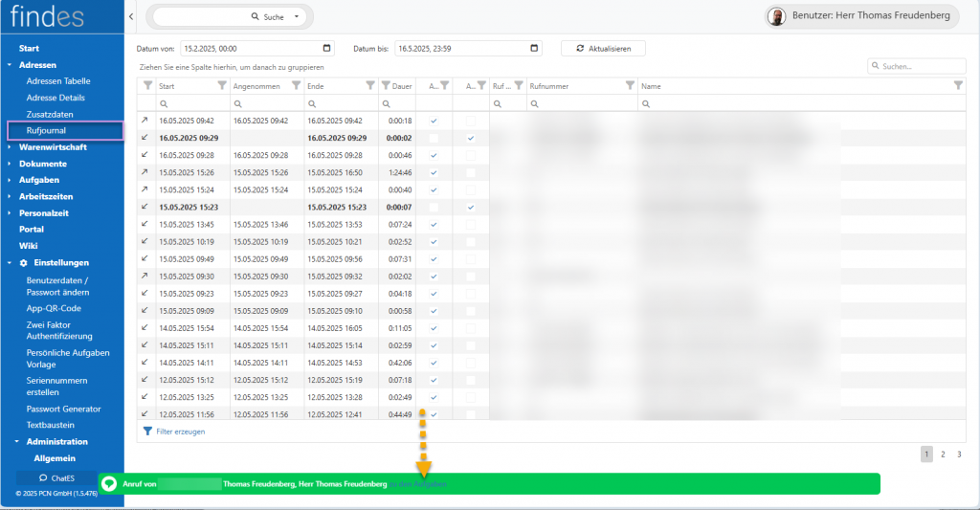Click the user avatar of Thomas Freudenberg
Image resolution: width=980 pixels, height=510 pixels.
(777, 16)
